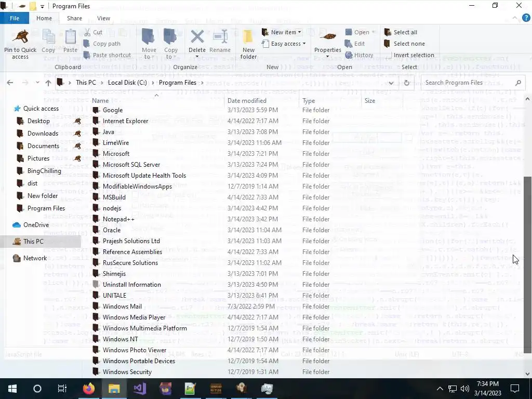Go back with the back arrow
Image resolution: width=532 pixels, height=399 pixels.
click(x=10, y=83)
